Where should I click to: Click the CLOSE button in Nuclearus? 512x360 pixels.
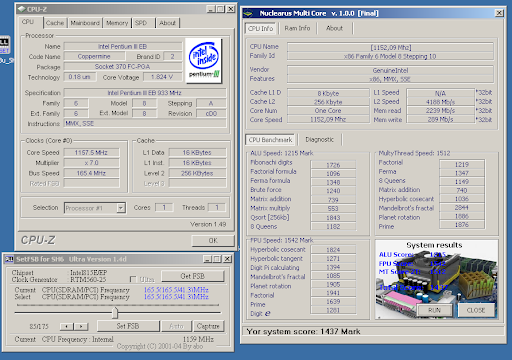coord(476,310)
